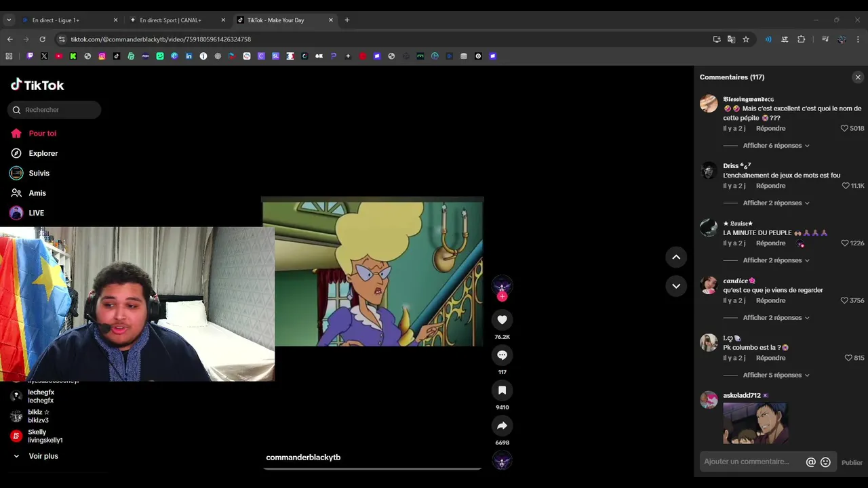Open Blessingwandecs profile avatar
Viewport: 868px width, 488px height.
pos(709,103)
